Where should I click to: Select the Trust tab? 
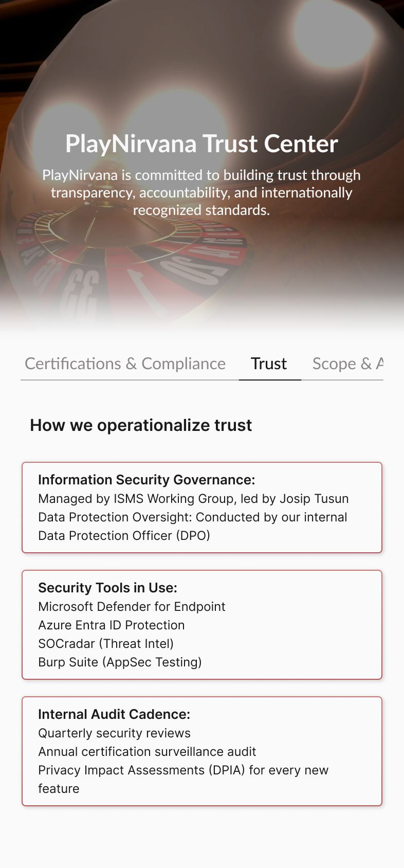click(x=269, y=364)
